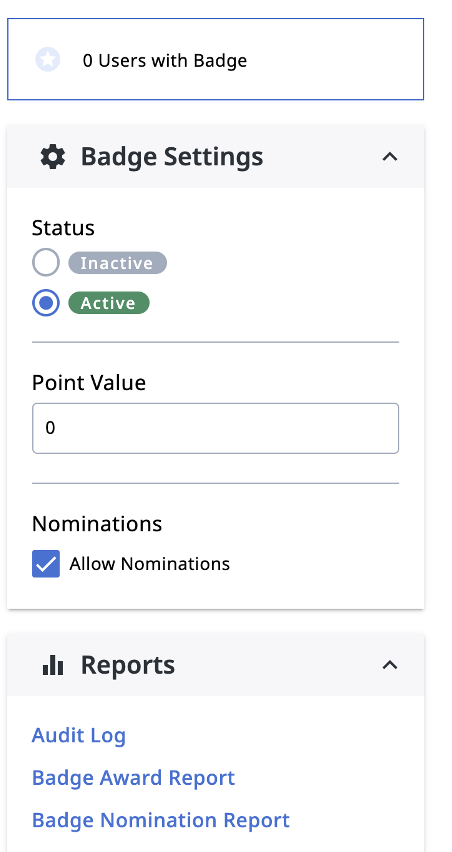This screenshot has width=452, height=852.
Task: Open the Badge Award Report
Action: (x=134, y=778)
